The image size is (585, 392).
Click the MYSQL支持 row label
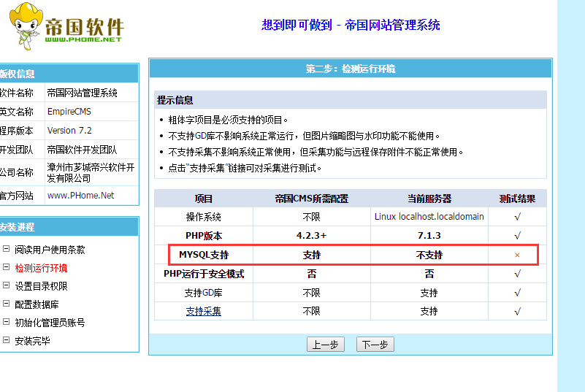tap(203, 255)
